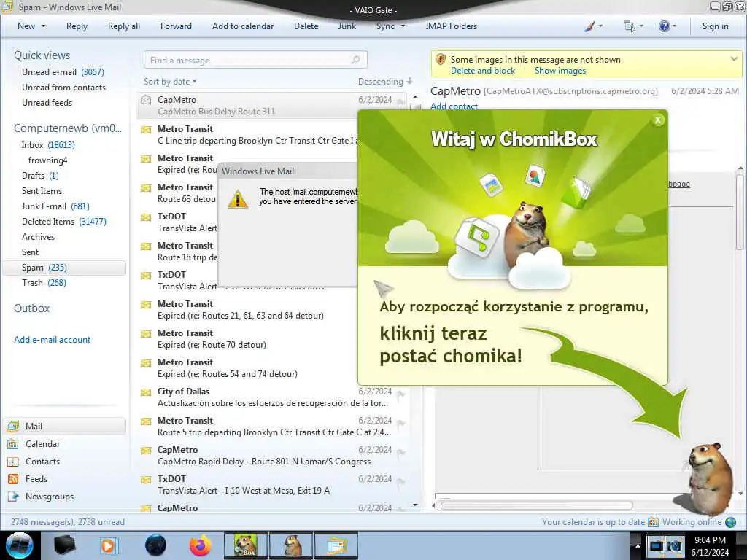Click envelope icon of City of Dallas message
This screenshot has height=560, width=747.
click(x=146, y=392)
